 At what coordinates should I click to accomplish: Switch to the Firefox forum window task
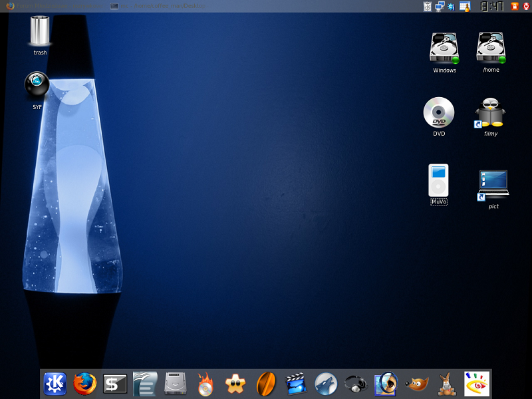pyautogui.click(x=53, y=6)
